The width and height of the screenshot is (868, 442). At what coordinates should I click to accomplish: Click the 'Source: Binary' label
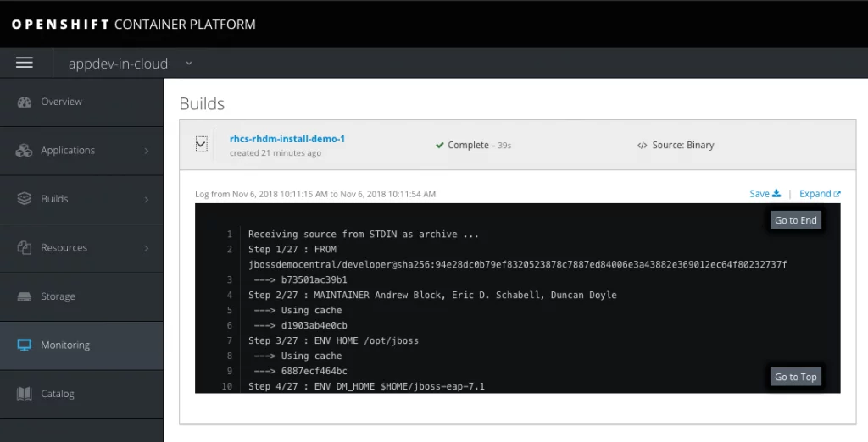(683, 145)
